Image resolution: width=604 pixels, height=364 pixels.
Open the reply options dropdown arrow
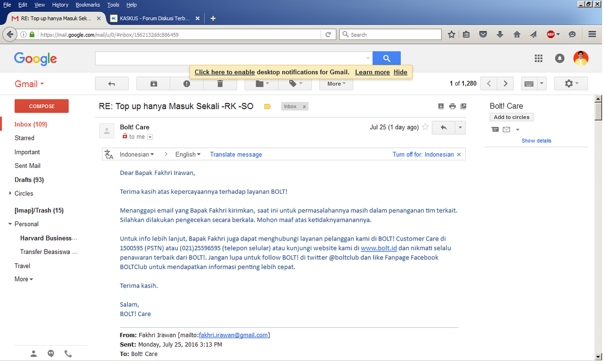[460, 127]
